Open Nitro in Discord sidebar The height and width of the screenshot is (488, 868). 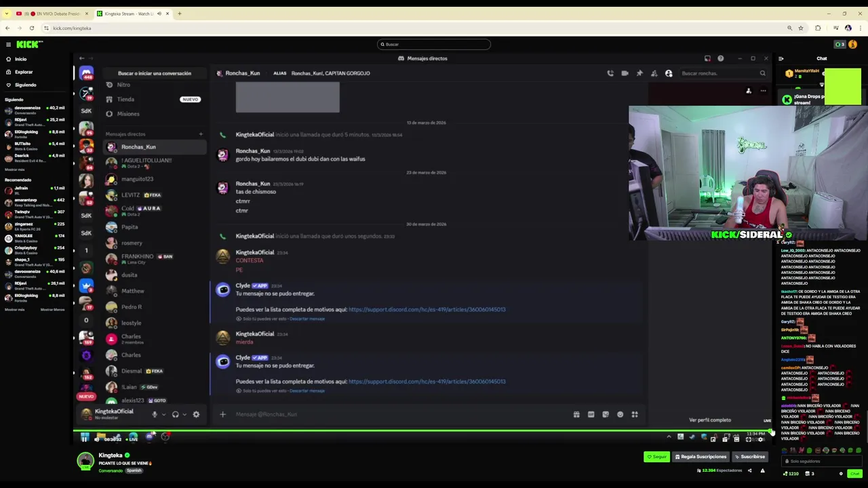click(123, 85)
